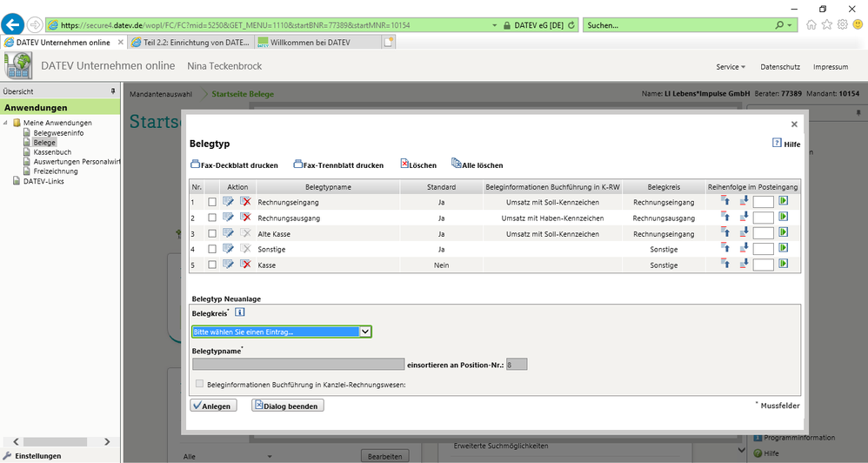Click the Belegtypname text field

tap(298, 364)
